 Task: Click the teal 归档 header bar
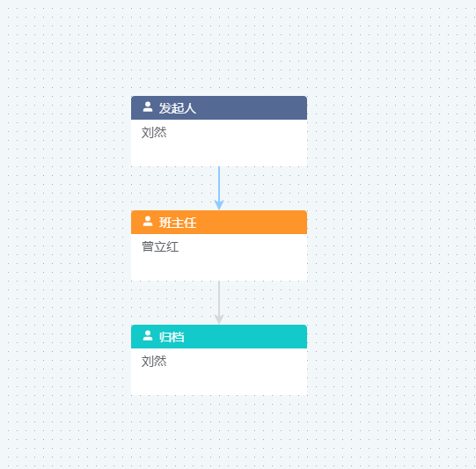click(219, 337)
